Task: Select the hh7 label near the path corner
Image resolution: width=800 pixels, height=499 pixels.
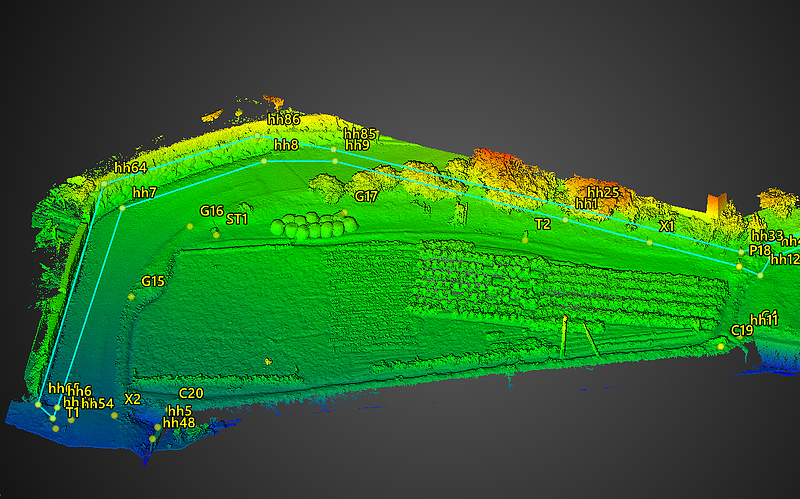Action: pyautogui.click(x=144, y=192)
